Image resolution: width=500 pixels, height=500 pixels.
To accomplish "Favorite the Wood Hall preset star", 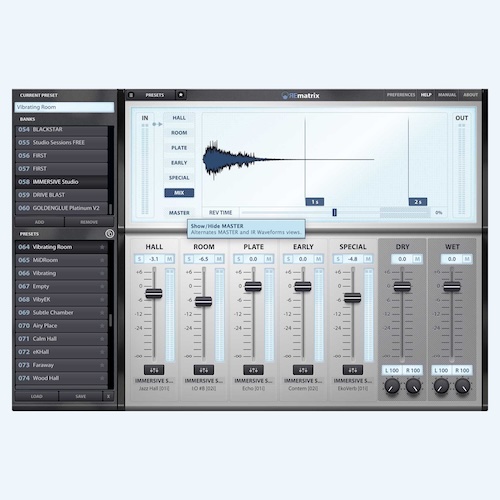I will (x=102, y=378).
